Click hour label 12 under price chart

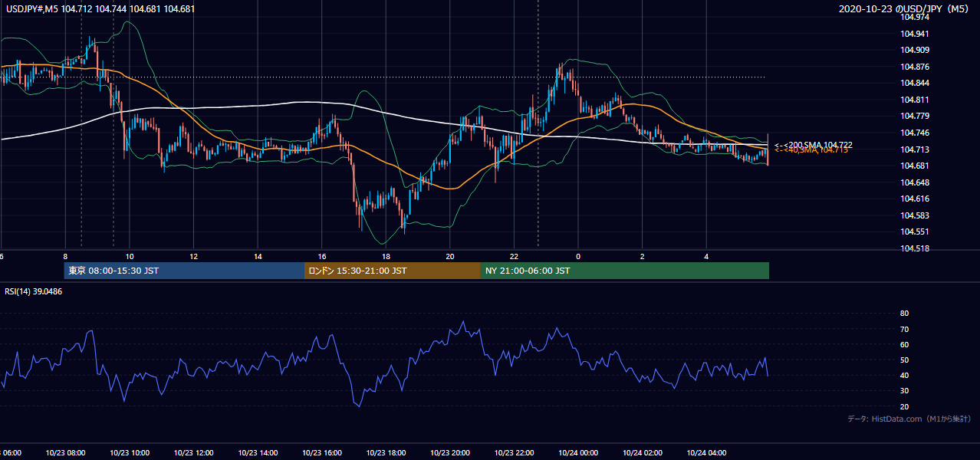coord(194,257)
